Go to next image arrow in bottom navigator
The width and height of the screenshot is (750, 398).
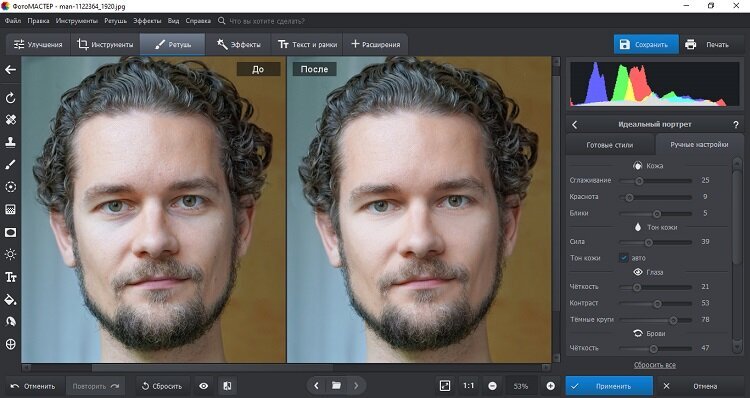coord(356,386)
